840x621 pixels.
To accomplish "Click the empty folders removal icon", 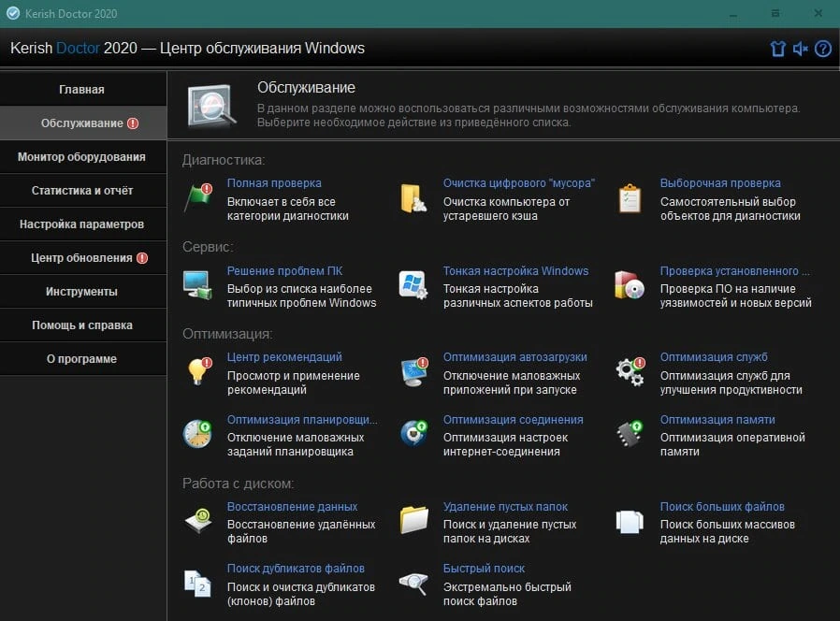I will coord(414,520).
